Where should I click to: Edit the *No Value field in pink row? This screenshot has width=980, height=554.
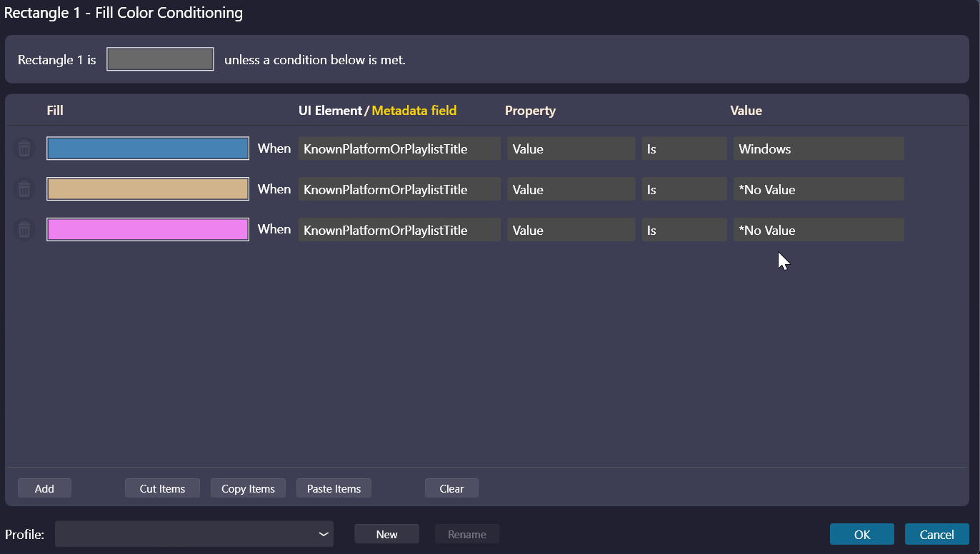point(818,231)
